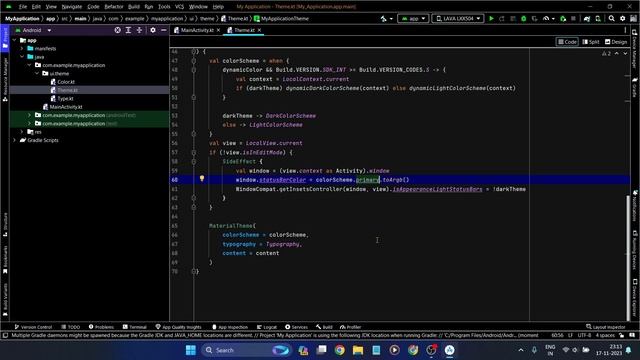Open the Build menu
The image size is (640, 360).
pyautogui.click(x=133, y=7)
